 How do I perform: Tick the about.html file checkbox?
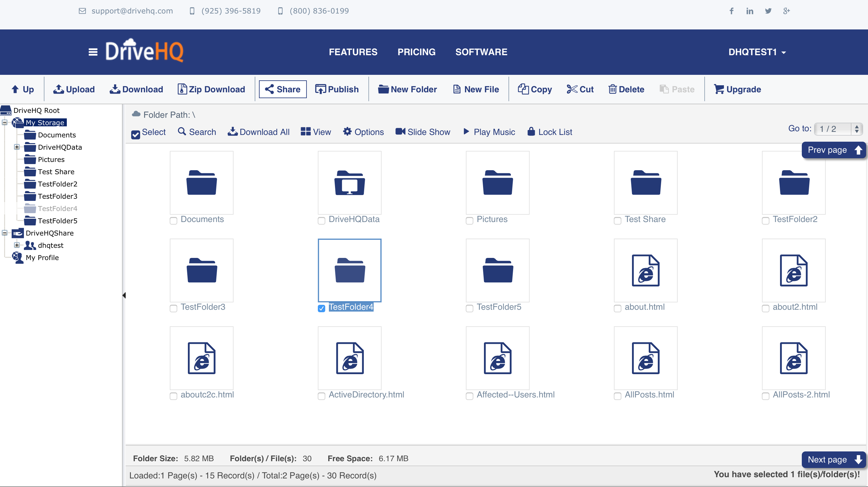point(617,308)
